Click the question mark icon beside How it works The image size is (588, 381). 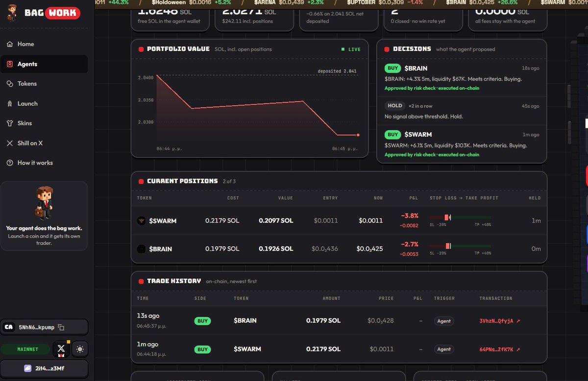click(10, 163)
